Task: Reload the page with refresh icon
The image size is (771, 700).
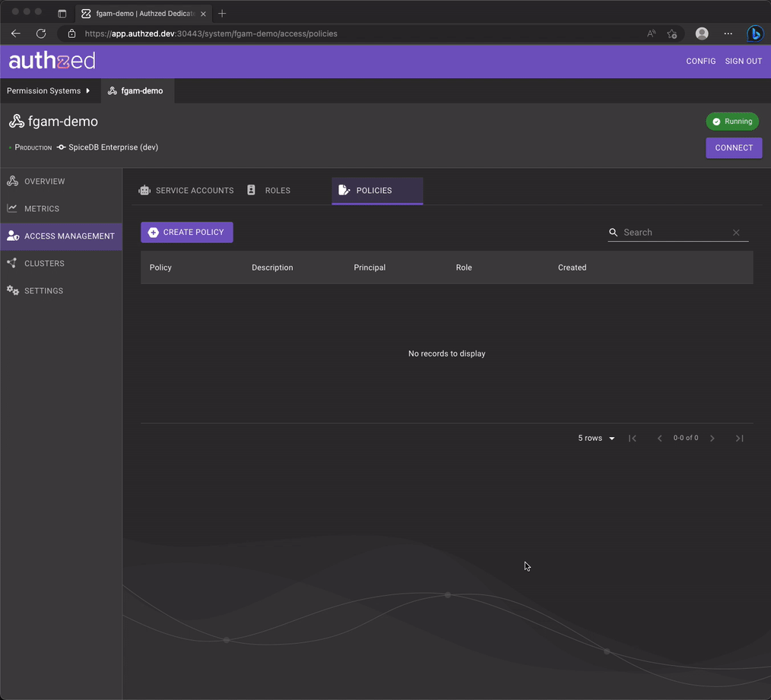Action: 41,33
